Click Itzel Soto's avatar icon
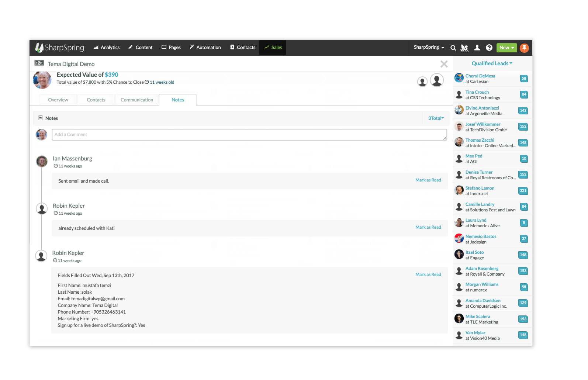Screen dimensions: 588x380 pyautogui.click(x=459, y=254)
